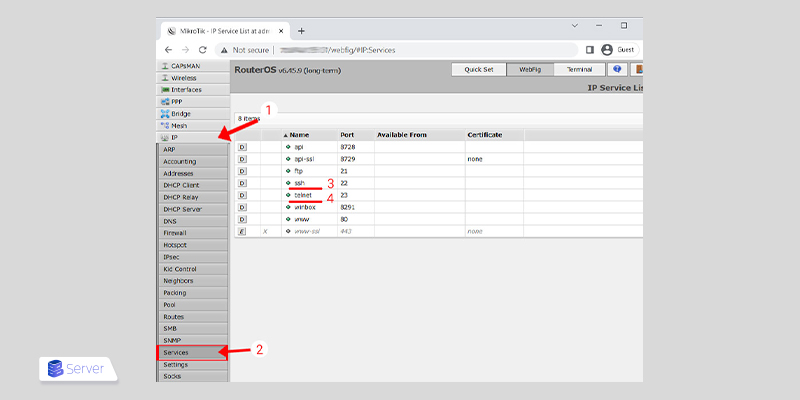Click port value 8291
Image resolution: width=800 pixels, height=400 pixels.
coord(347,207)
